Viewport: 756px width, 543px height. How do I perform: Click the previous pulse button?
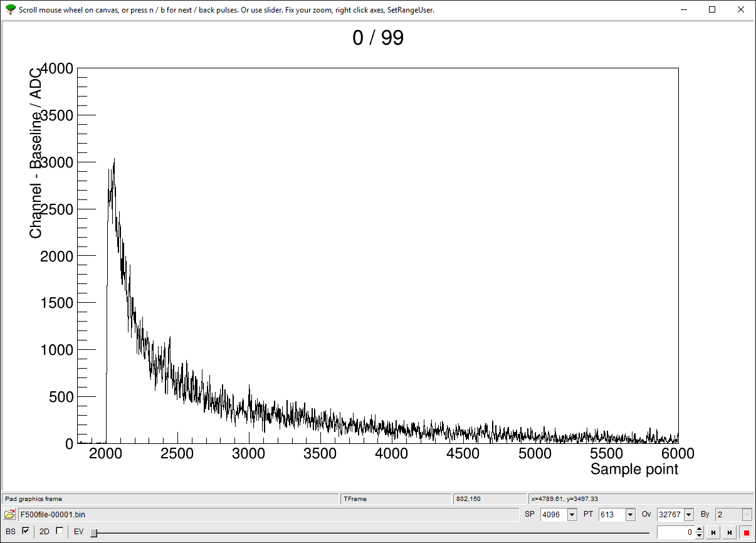coord(713,532)
